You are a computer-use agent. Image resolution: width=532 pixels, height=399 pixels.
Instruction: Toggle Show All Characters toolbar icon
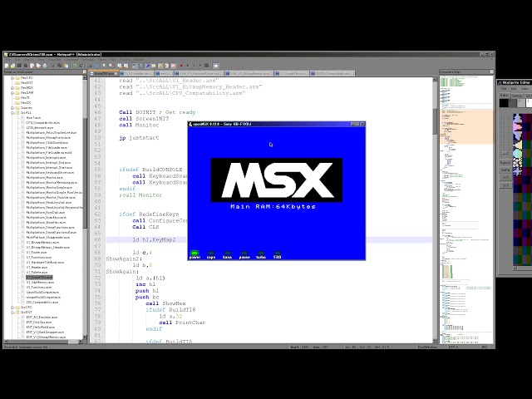(140, 66)
